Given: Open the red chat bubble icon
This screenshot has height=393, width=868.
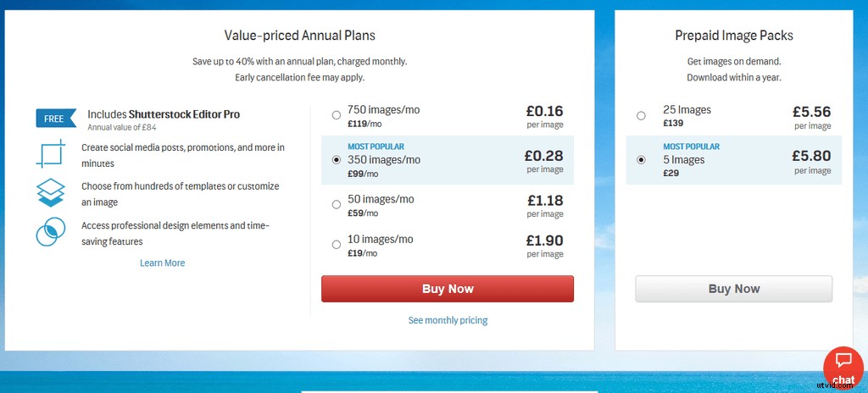Looking at the screenshot, I should coord(843,365).
